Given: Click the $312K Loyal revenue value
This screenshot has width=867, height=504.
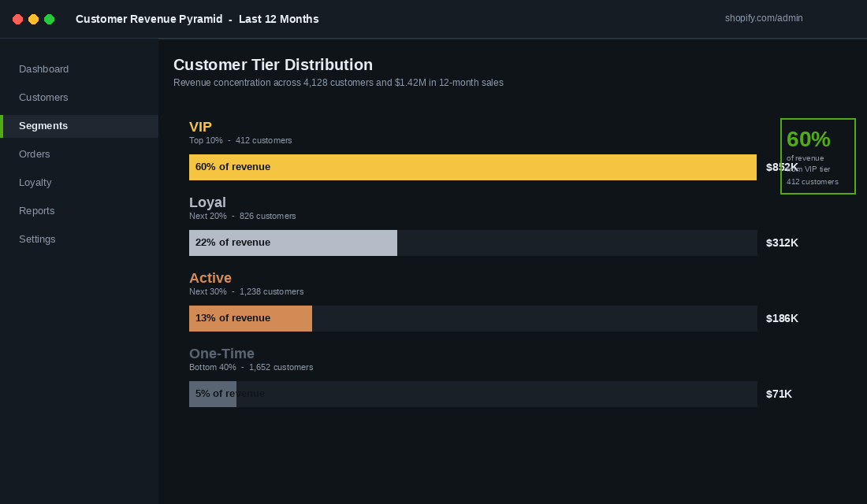Looking at the screenshot, I should tap(782, 243).
